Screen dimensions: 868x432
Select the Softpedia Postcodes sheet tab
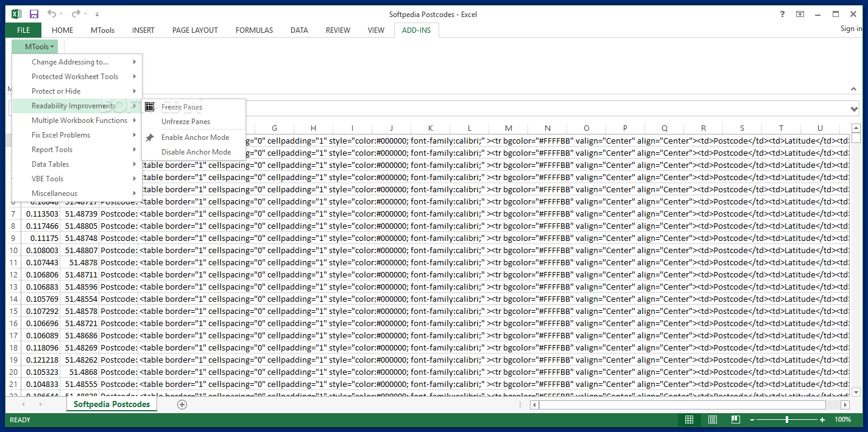pos(112,404)
